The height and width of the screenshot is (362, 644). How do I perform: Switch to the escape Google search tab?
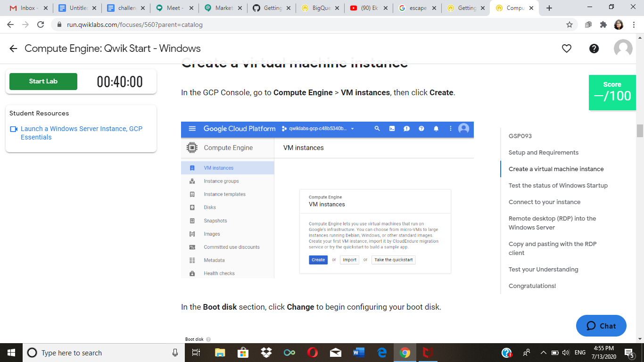[x=418, y=8]
